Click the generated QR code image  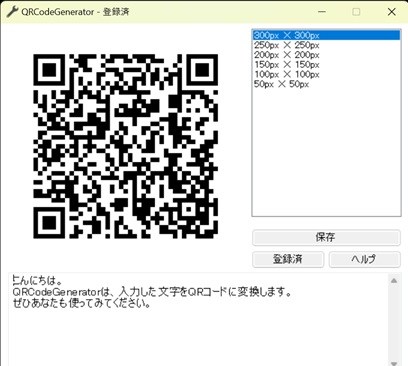[x=126, y=146]
